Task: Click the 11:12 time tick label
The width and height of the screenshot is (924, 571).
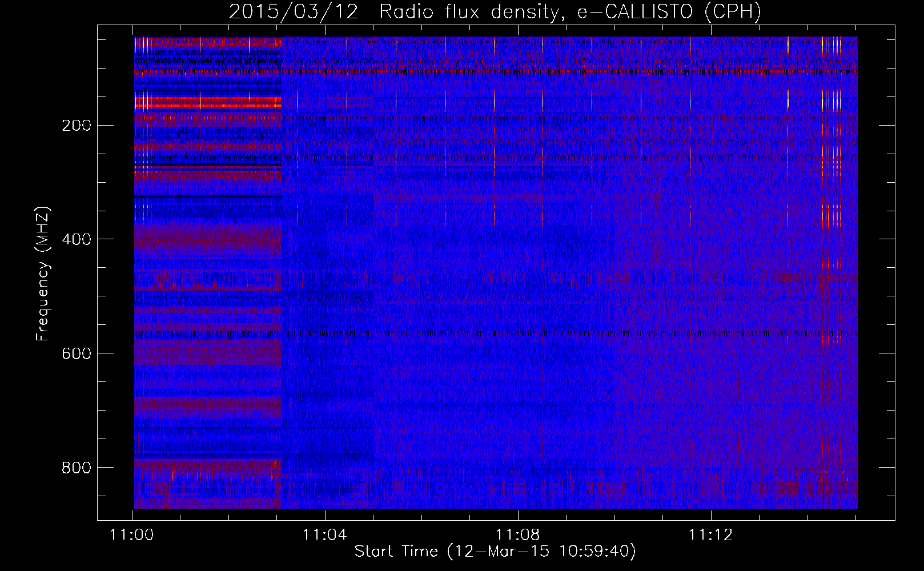Action: click(x=711, y=535)
